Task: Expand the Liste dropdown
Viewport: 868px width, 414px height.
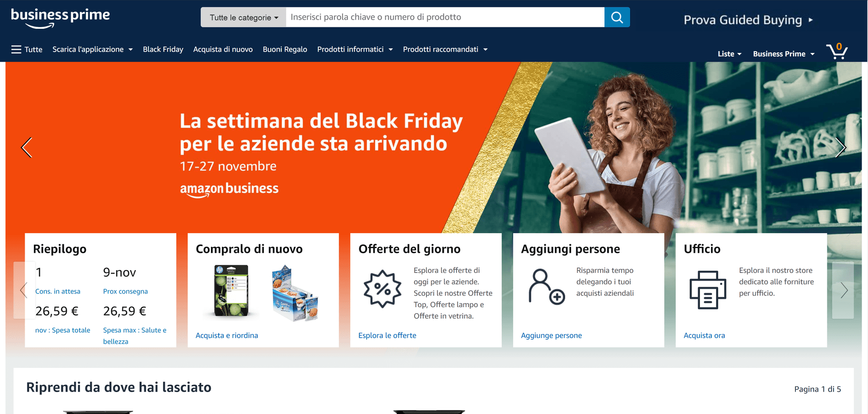Action: 729,54
